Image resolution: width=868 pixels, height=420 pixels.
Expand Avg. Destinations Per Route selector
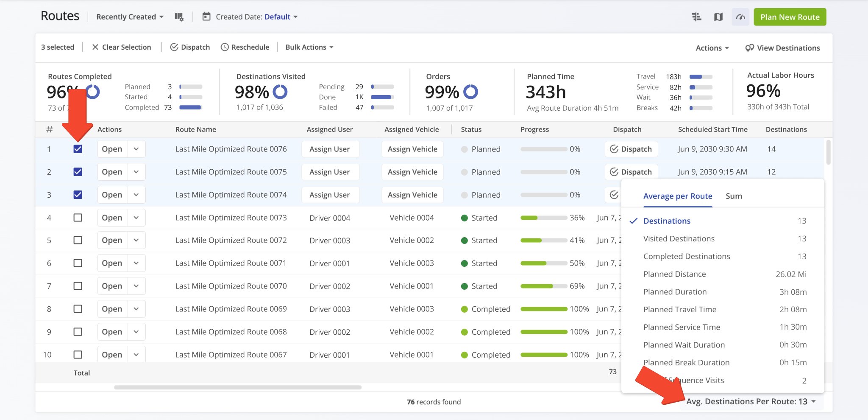click(x=751, y=401)
